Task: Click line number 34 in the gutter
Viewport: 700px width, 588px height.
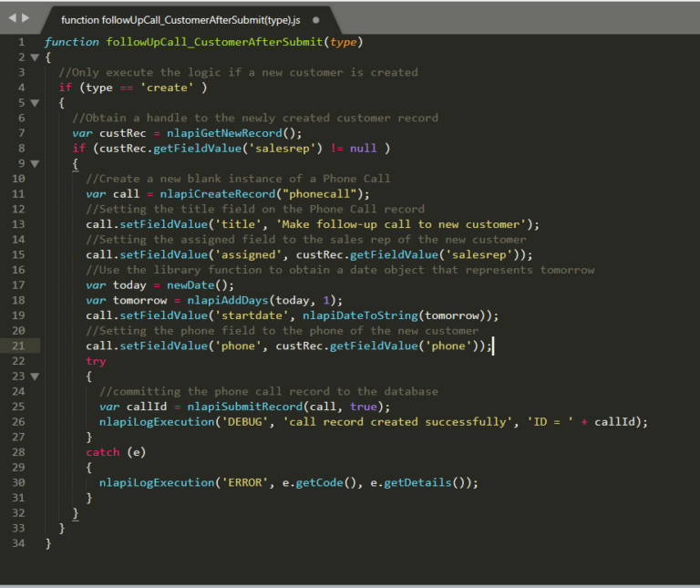Action: [x=19, y=543]
